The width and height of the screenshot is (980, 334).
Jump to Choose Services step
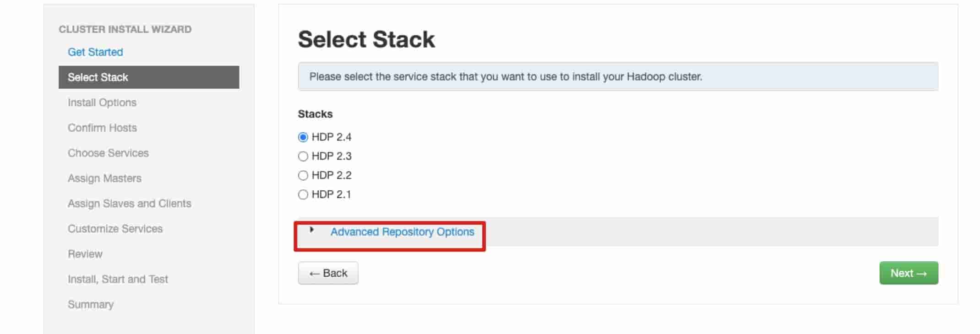coord(108,153)
